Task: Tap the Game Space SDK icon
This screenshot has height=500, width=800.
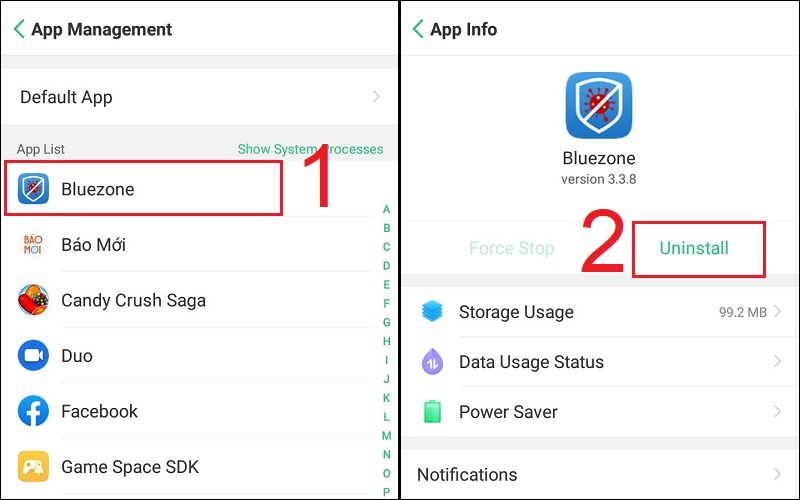Action: tap(34, 466)
